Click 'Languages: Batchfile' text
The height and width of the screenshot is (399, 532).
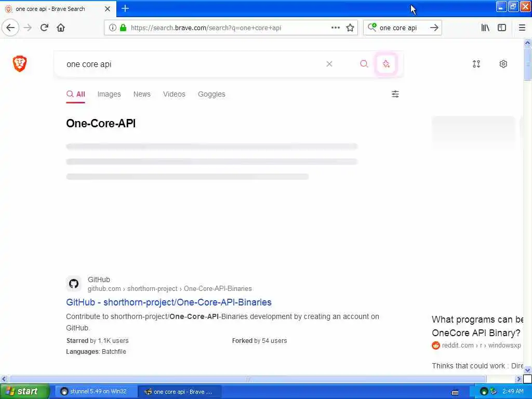coord(96,352)
